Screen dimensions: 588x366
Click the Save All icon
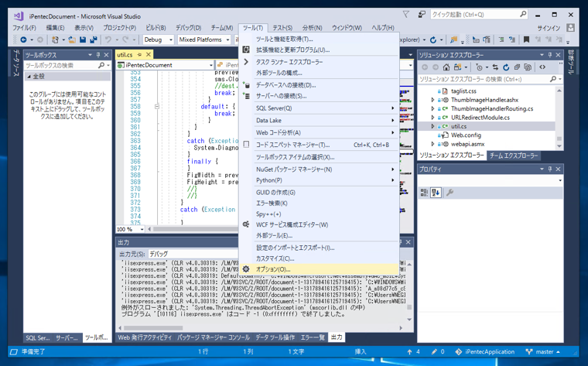click(94, 39)
